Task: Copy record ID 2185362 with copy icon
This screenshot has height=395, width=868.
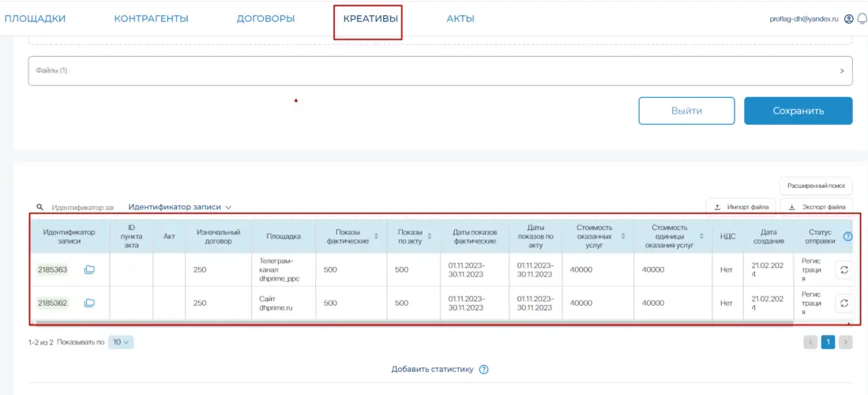Action: pos(89,303)
